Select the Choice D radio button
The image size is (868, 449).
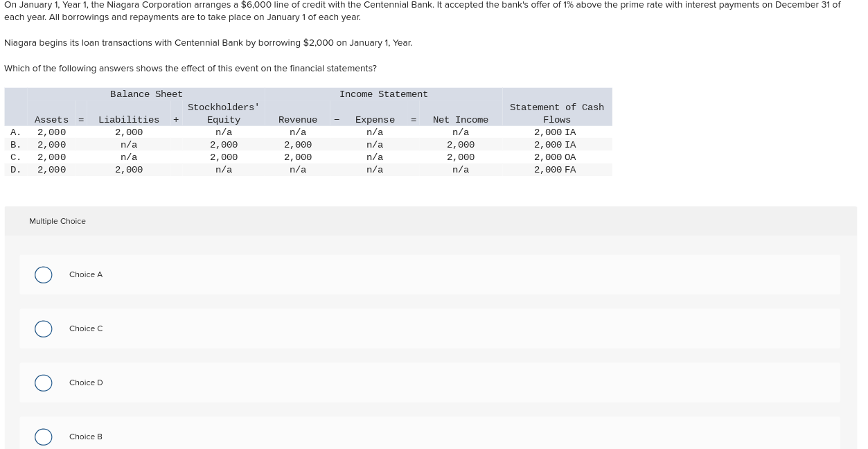coord(43,382)
